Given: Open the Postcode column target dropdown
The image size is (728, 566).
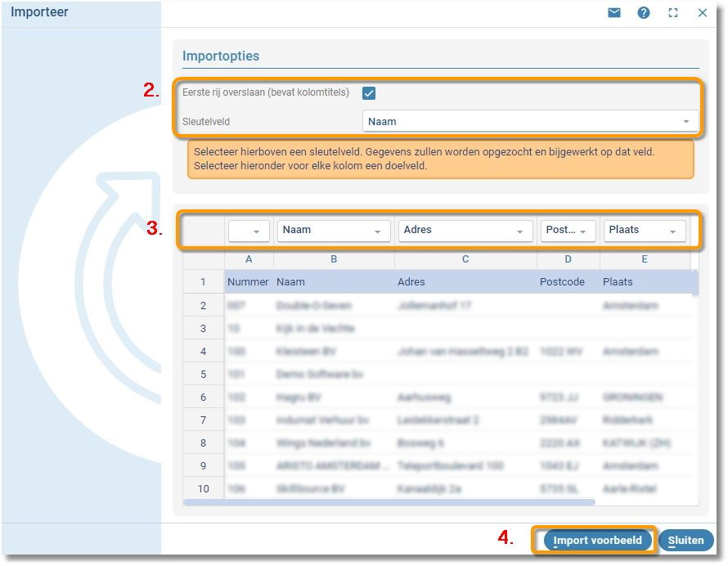Looking at the screenshot, I should pos(568,231).
